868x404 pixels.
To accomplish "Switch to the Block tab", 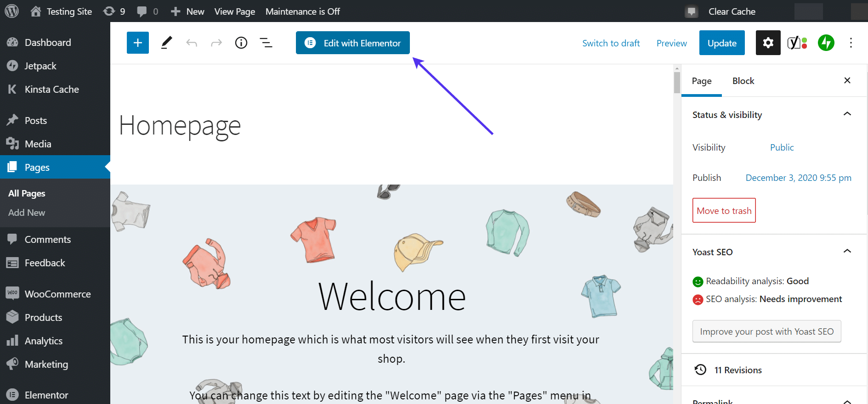I will 743,81.
